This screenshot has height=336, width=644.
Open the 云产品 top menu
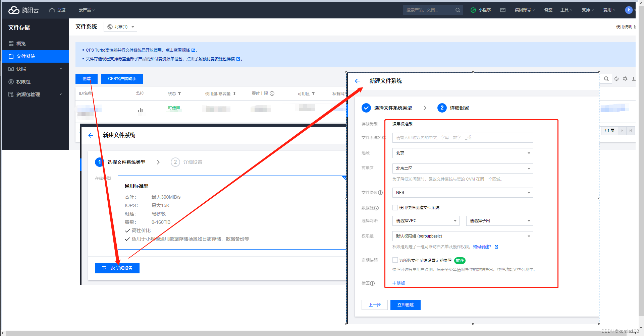coord(87,10)
